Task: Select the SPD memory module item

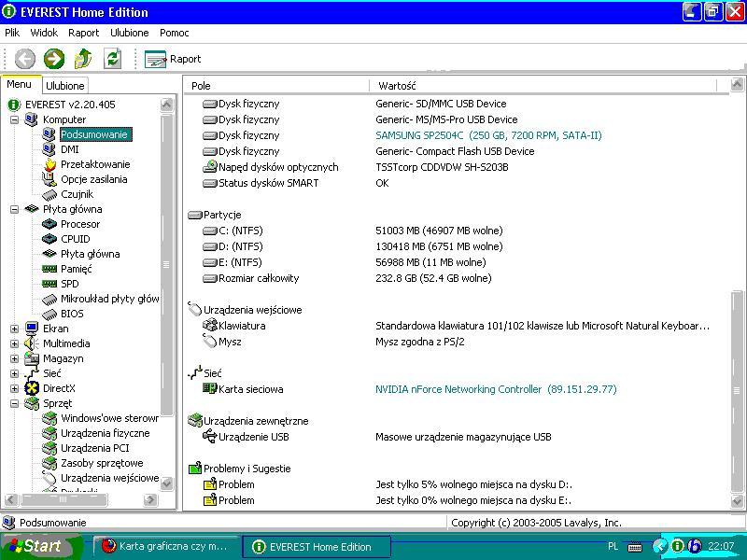Action: (69, 284)
